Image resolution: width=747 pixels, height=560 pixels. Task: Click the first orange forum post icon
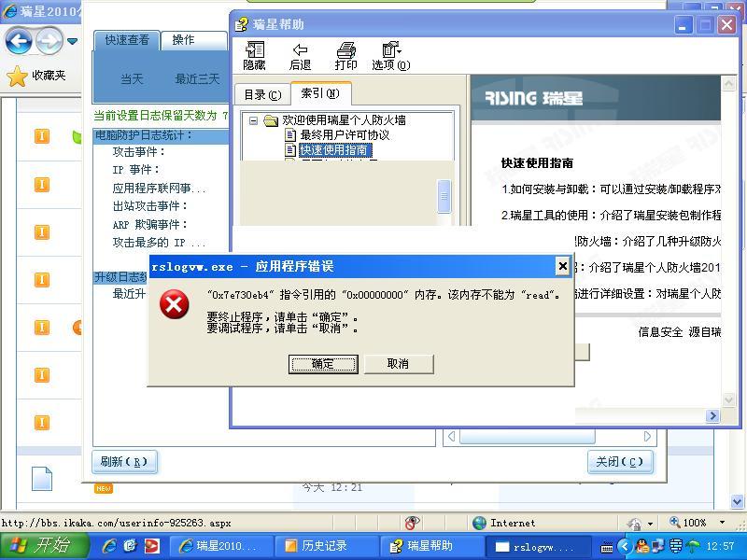(x=42, y=136)
